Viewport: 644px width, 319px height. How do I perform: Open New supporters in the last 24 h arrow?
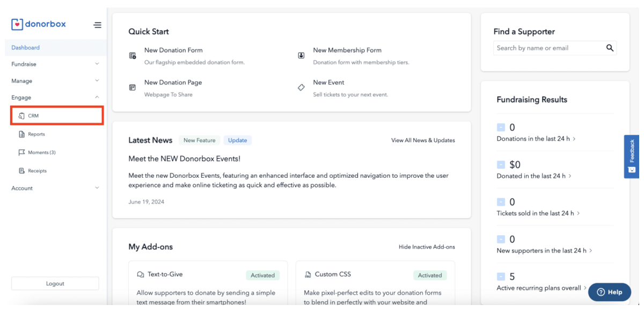pos(591,251)
